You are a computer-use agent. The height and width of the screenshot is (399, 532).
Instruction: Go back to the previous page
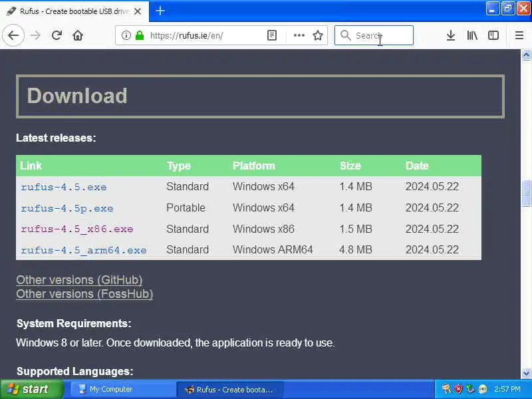(x=13, y=35)
